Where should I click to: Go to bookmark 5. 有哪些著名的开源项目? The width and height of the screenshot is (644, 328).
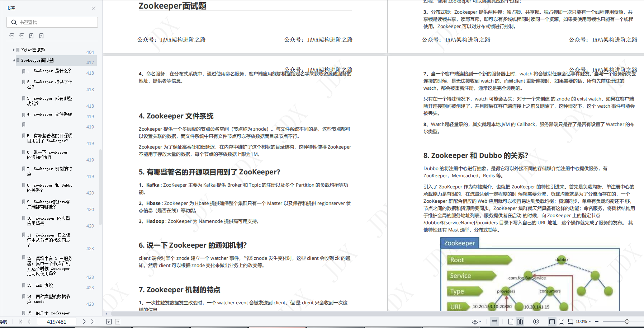(x=49, y=138)
